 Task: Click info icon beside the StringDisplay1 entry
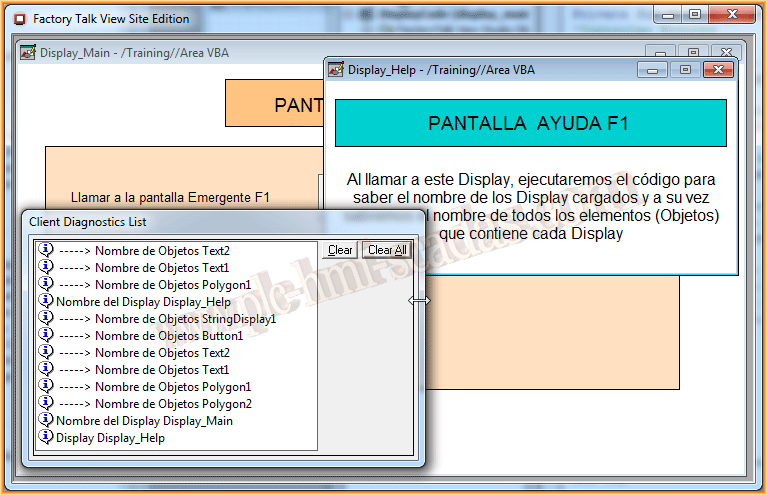(x=46, y=318)
